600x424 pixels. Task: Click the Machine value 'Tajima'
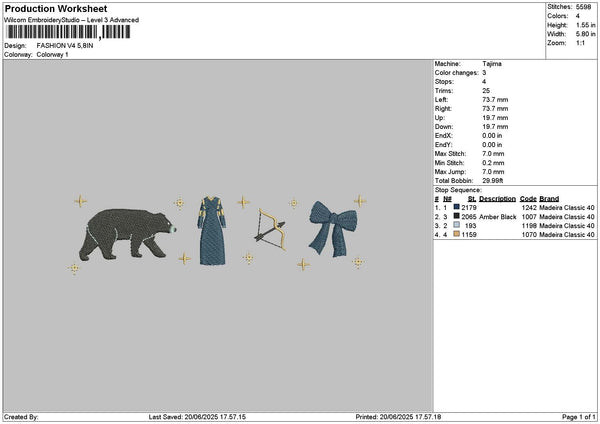pyautogui.click(x=492, y=64)
